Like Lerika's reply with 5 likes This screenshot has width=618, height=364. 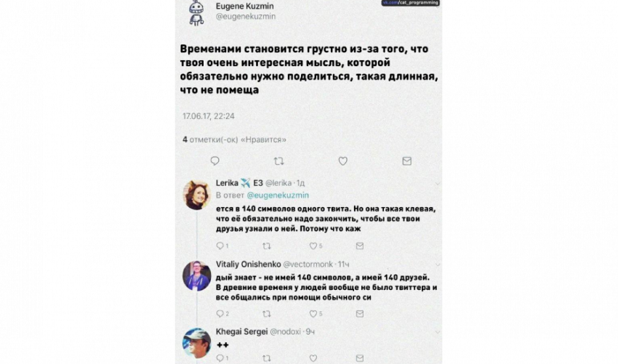click(313, 246)
